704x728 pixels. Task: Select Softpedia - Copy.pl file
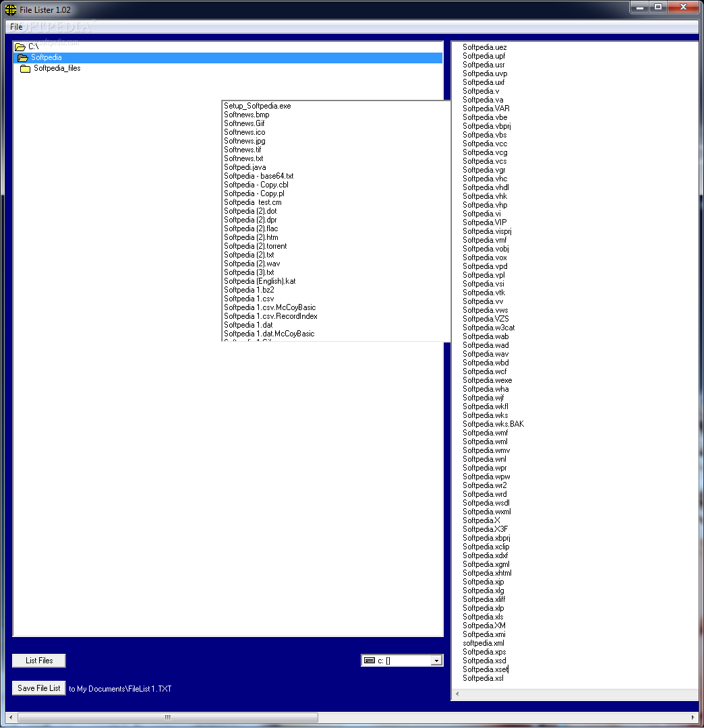tap(254, 193)
